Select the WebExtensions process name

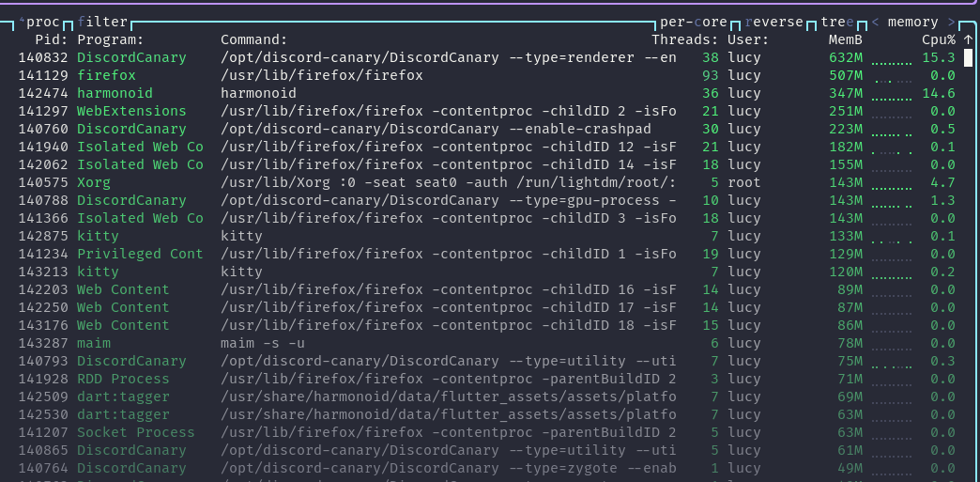click(x=131, y=112)
